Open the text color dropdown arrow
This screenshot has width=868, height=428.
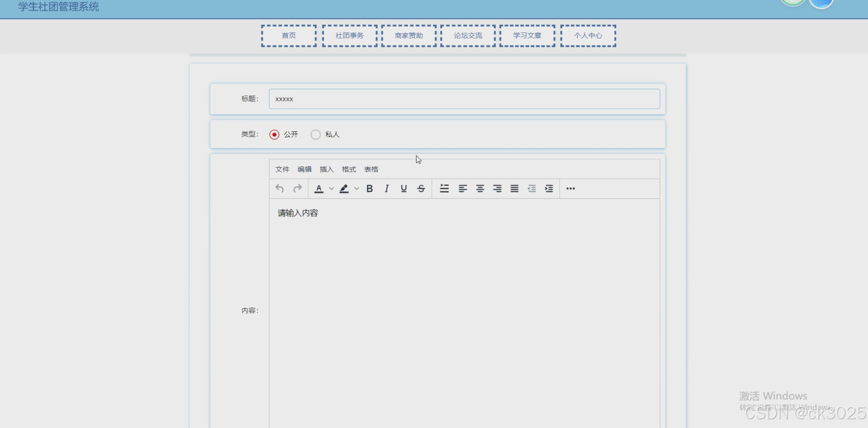(331, 188)
